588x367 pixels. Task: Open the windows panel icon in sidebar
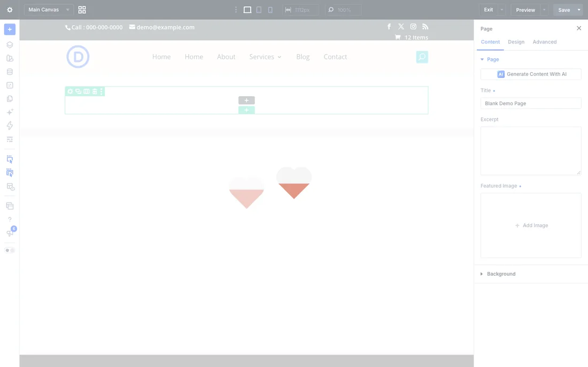tap(10, 206)
